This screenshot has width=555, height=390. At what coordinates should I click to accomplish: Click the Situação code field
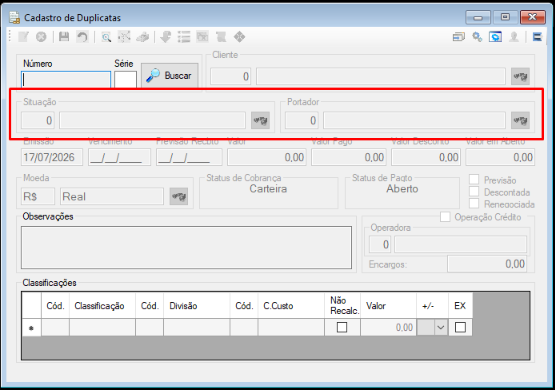pyautogui.click(x=38, y=120)
